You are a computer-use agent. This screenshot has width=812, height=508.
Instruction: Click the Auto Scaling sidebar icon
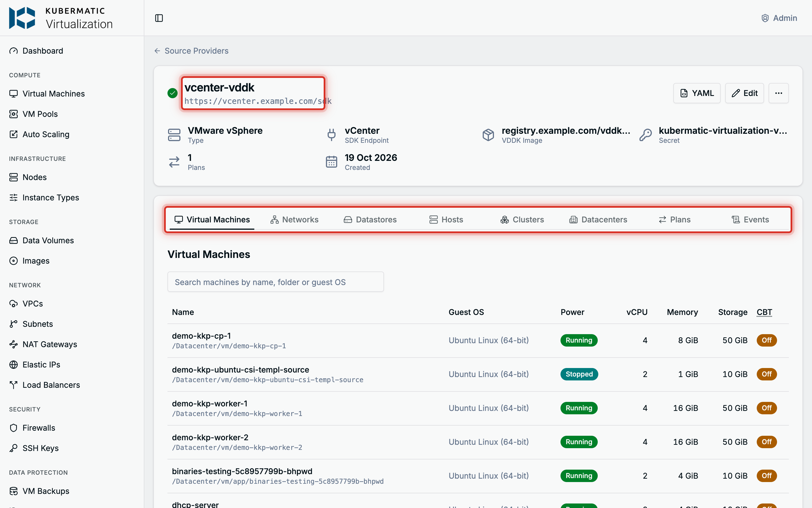click(x=14, y=134)
